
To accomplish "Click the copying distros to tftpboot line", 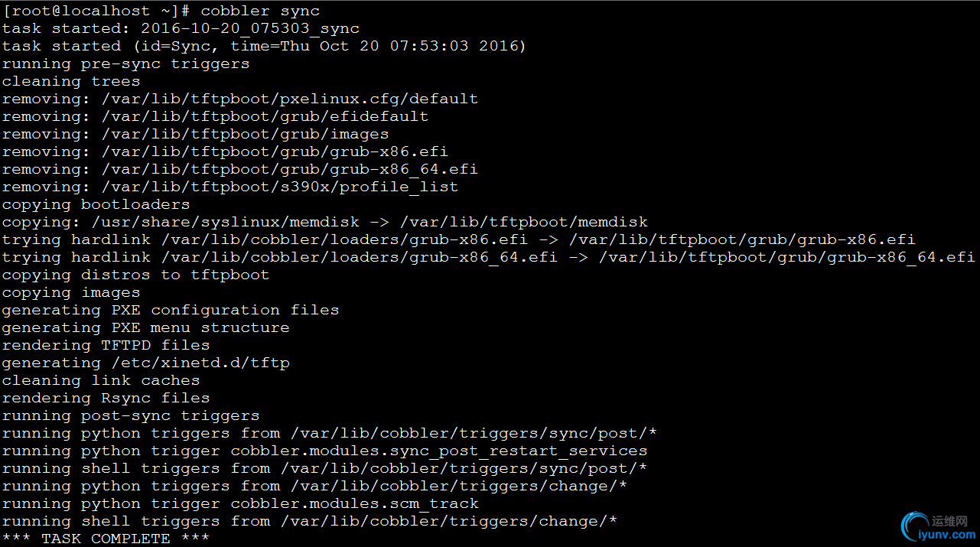I will 136,275.
